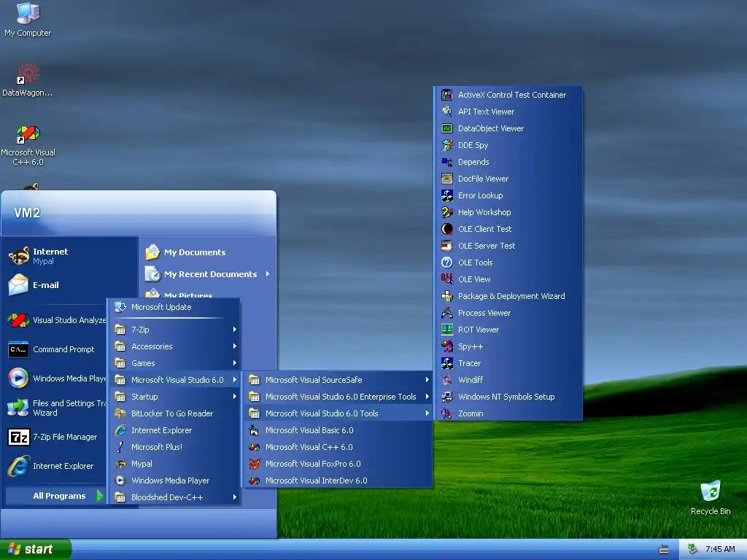This screenshot has width=747, height=560.
Task: Select Microsoft Visual C++ 6.0 desktop shortcut
Action: 28,145
